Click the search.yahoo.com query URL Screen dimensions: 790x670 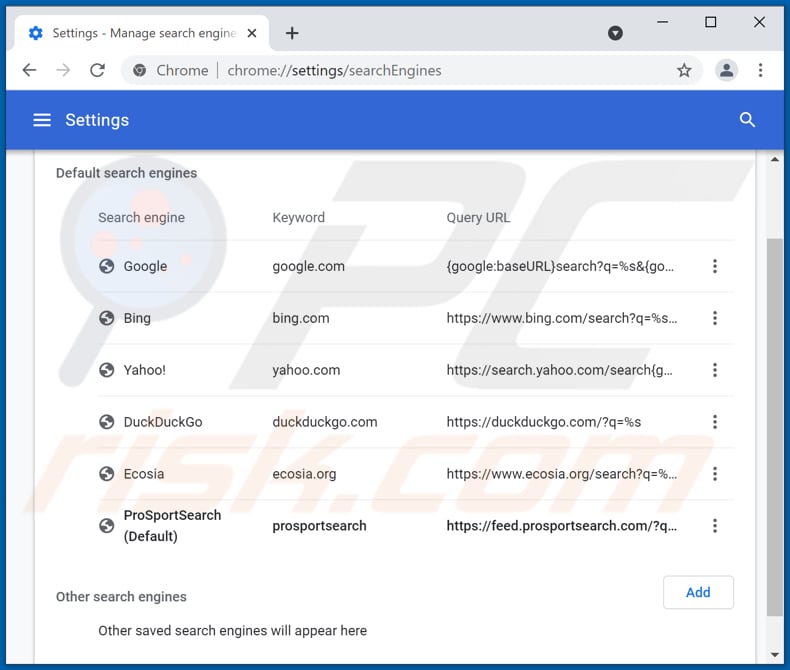coord(559,370)
